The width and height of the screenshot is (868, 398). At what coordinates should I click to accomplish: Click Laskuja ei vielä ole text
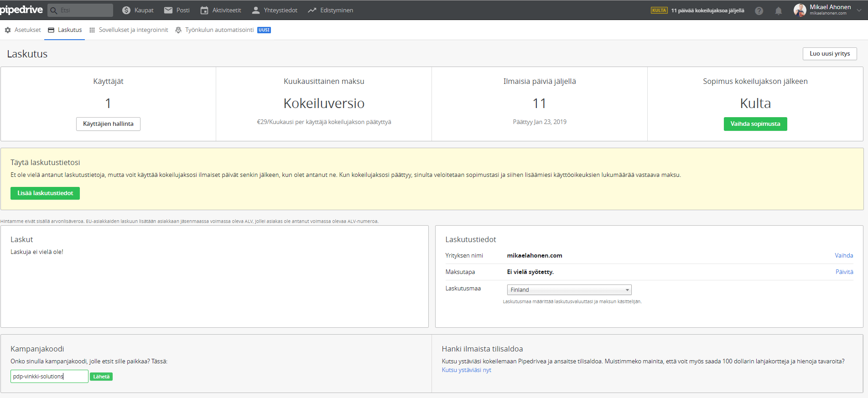[37, 252]
